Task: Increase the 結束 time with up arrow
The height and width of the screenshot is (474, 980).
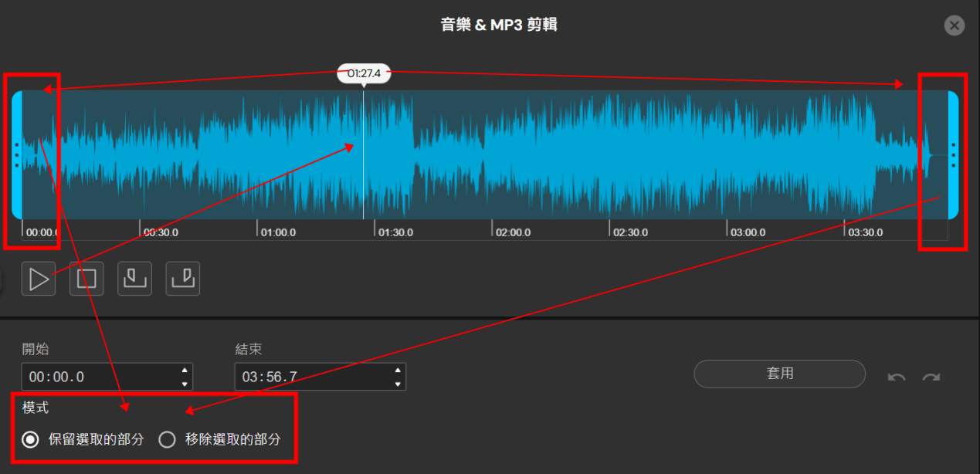Action: point(398,371)
